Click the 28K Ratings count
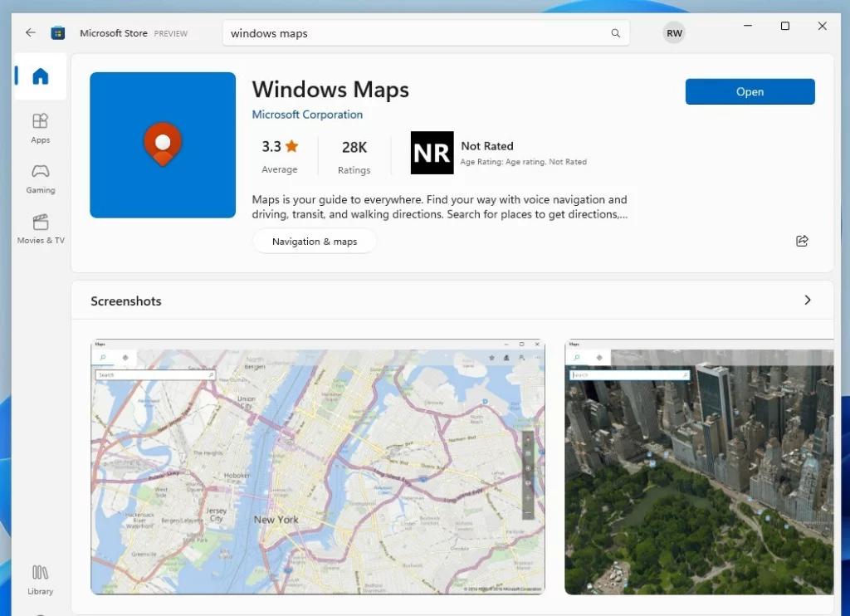The height and width of the screenshot is (616, 850). 354,156
